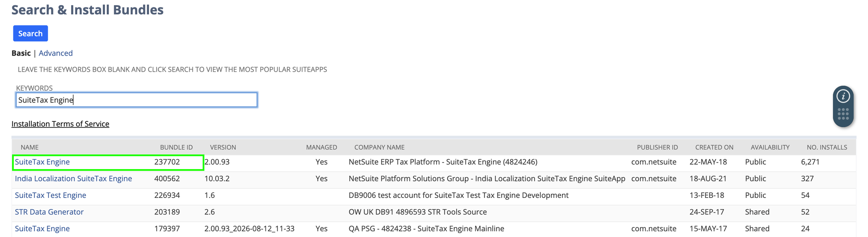Image resolution: width=868 pixels, height=237 pixels.
Task: Click the VERSION column header
Action: point(223,147)
